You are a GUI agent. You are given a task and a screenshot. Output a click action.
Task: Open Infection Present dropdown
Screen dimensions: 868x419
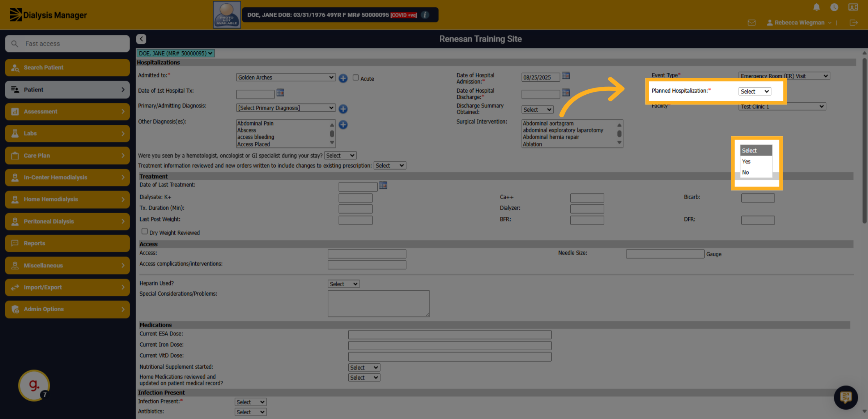pyautogui.click(x=251, y=402)
